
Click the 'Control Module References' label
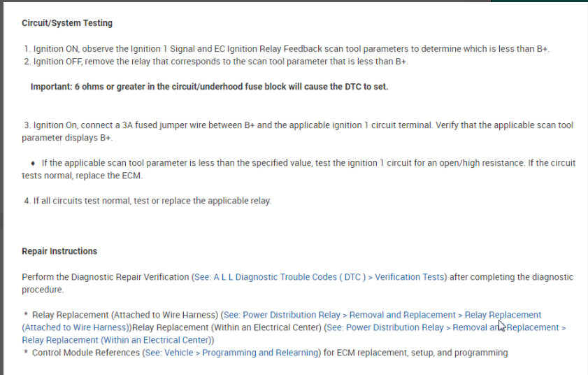pos(86,353)
